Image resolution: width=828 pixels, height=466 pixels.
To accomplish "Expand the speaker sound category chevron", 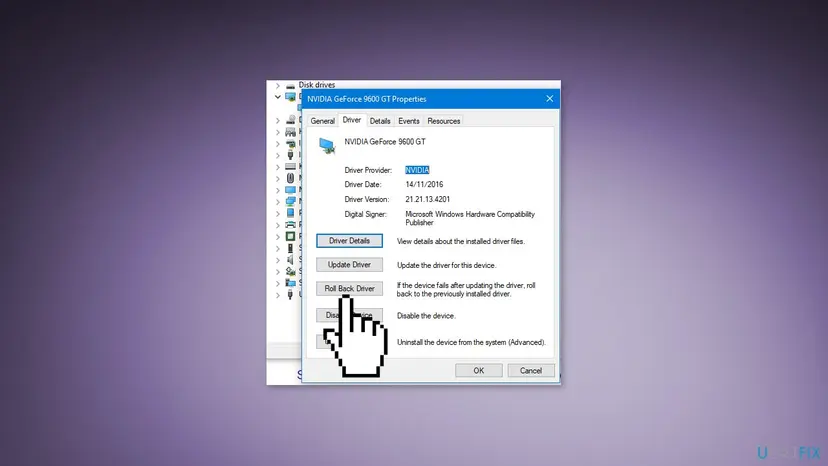I will point(278,260).
